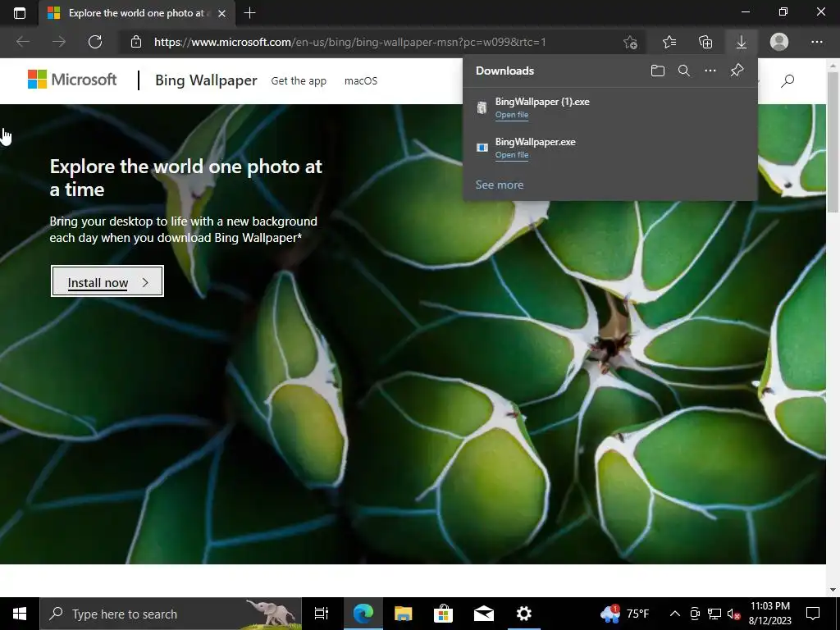Click the Type here to search box
This screenshot has height=630, width=840.
171,614
